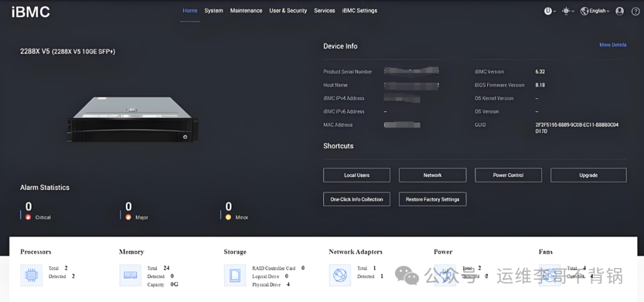Screen dimensions: 644x302
Task: Open the power control icon in header
Action: (547, 11)
